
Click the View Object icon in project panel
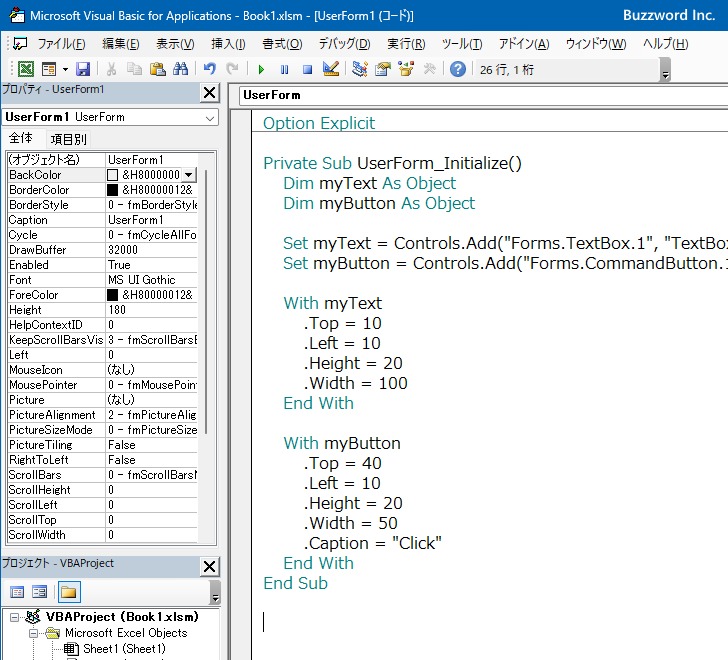click(39, 592)
